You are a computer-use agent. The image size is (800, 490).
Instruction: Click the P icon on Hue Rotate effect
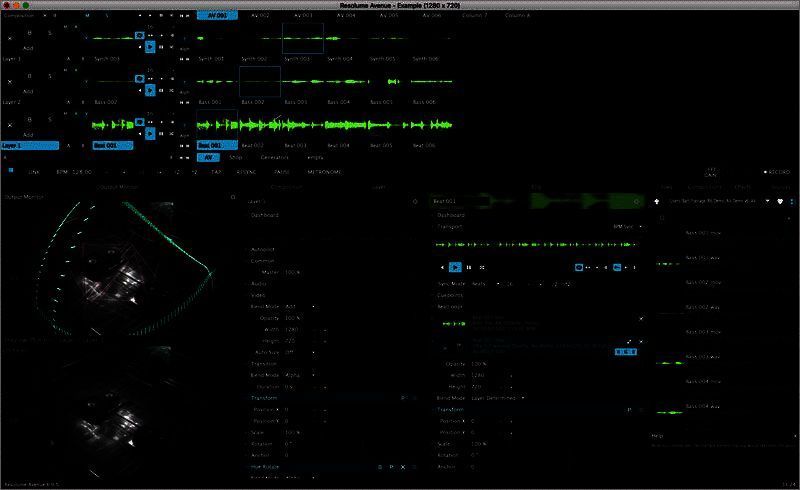tap(391, 467)
